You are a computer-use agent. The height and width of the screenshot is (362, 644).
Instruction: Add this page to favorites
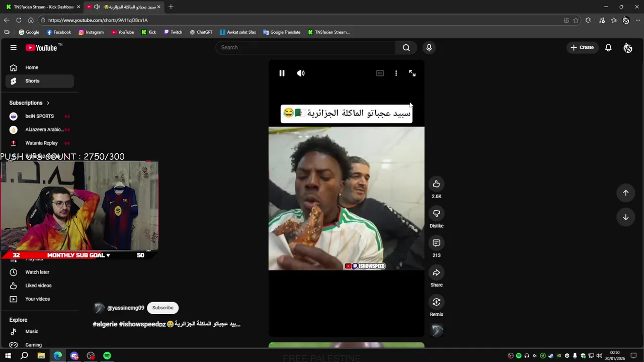coord(576,20)
